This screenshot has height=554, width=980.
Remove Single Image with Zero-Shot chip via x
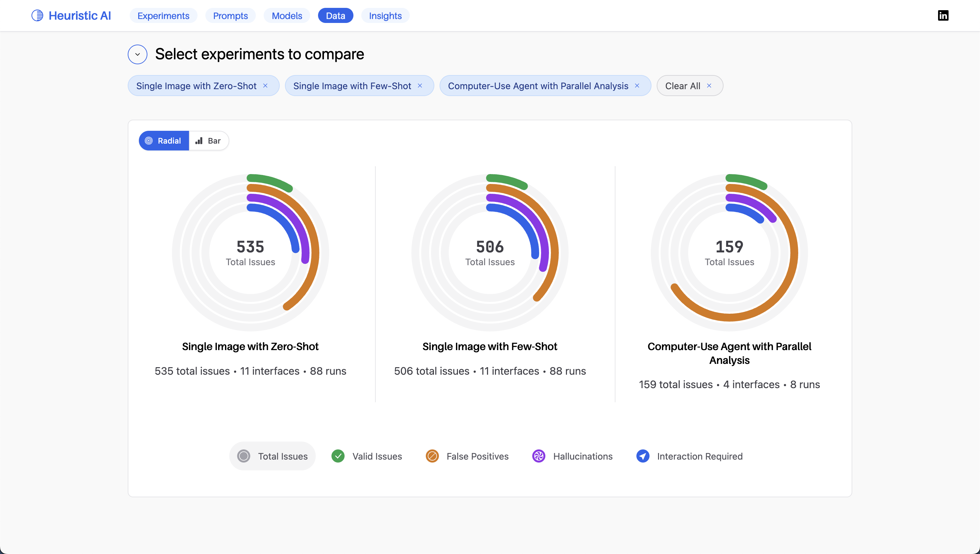pos(266,86)
